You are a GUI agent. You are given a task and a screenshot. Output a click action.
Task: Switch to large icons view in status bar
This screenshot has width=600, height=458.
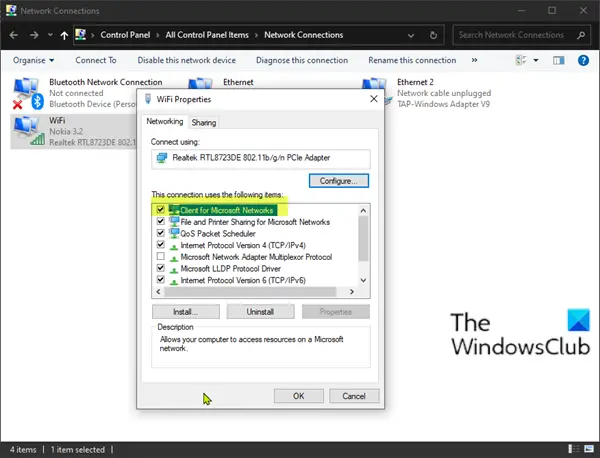(x=589, y=449)
